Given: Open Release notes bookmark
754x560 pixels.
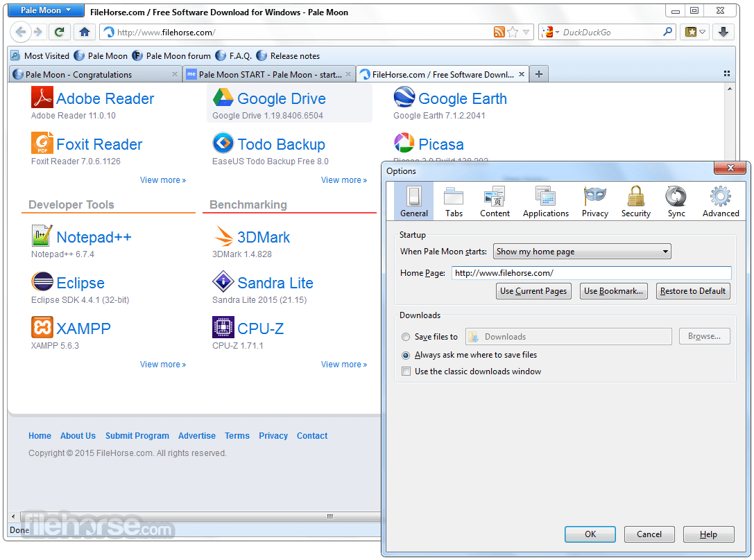Looking at the screenshot, I should click(288, 55).
